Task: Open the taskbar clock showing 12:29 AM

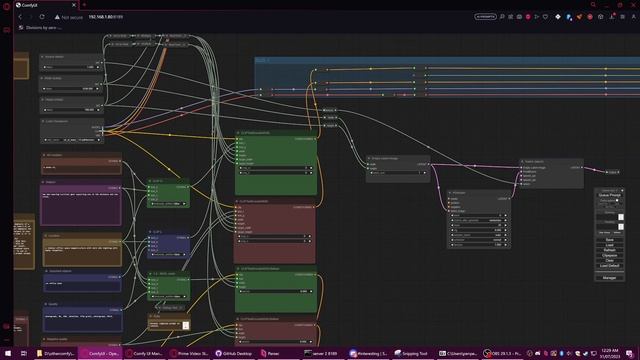Action: click(610, 353)
